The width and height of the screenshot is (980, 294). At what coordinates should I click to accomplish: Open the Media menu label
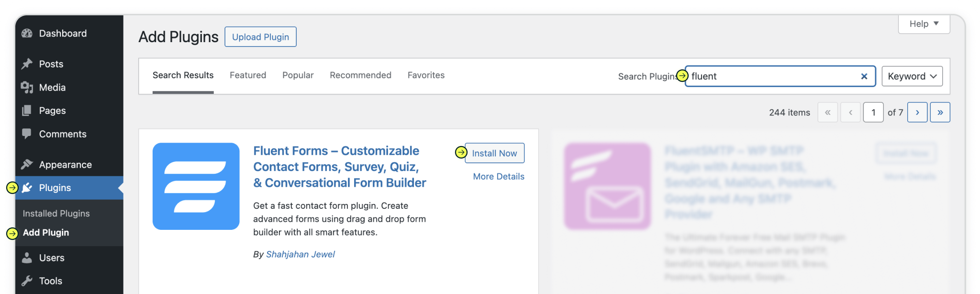pyautogui.click(x=52, y=87)
